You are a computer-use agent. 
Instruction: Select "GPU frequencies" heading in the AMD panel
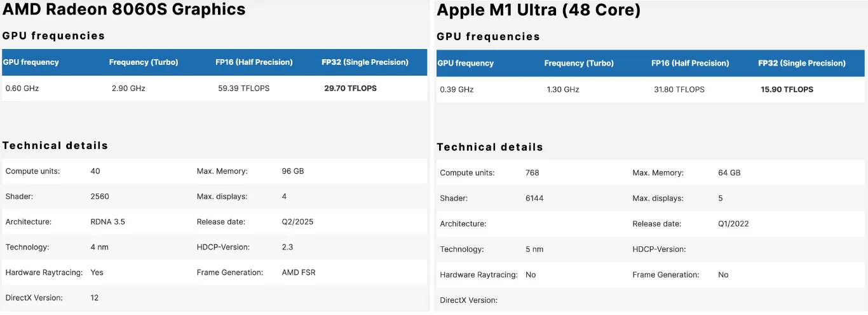pos(53,36)
